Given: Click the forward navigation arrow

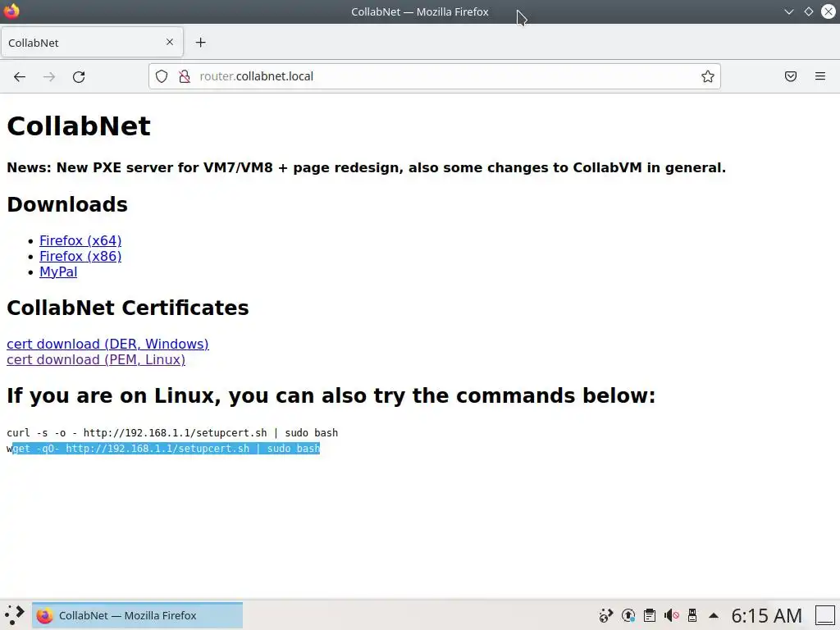Looking at the screenshot, I should click(x=49, y=76).
